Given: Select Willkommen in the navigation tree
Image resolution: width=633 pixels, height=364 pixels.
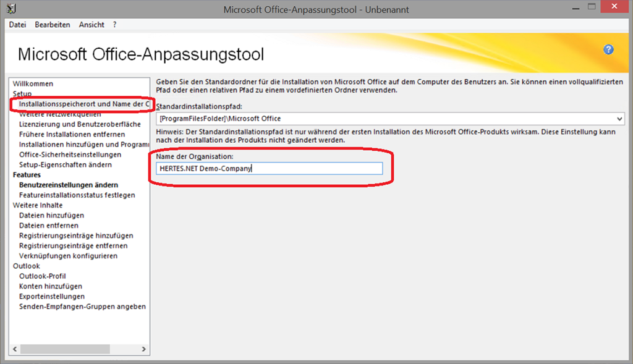Looking at the screenshot, I should [x=33, y=83].
